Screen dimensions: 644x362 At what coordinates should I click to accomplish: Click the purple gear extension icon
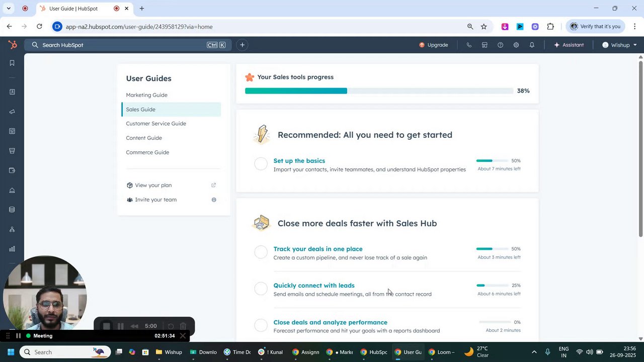[x=535, y=27]
